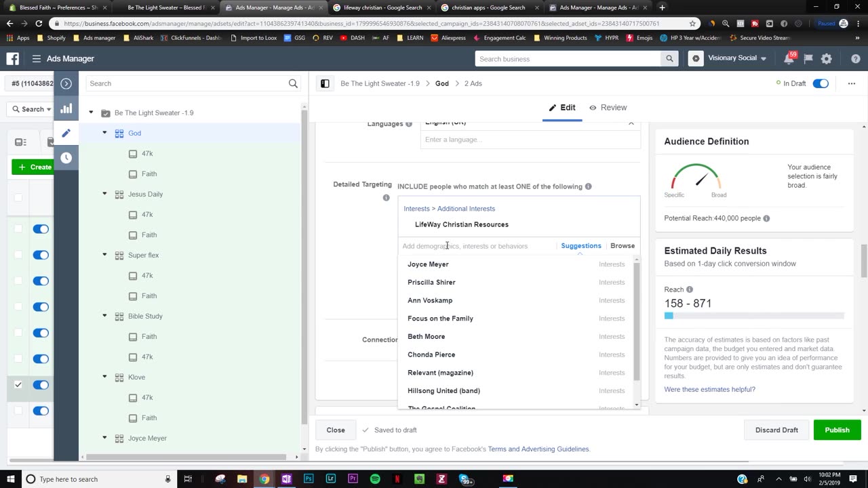Viewport: 868px width, 488px height.
Task: Open the #5 ad account selector
Action: pyautogui.click(x=31, y=83)
